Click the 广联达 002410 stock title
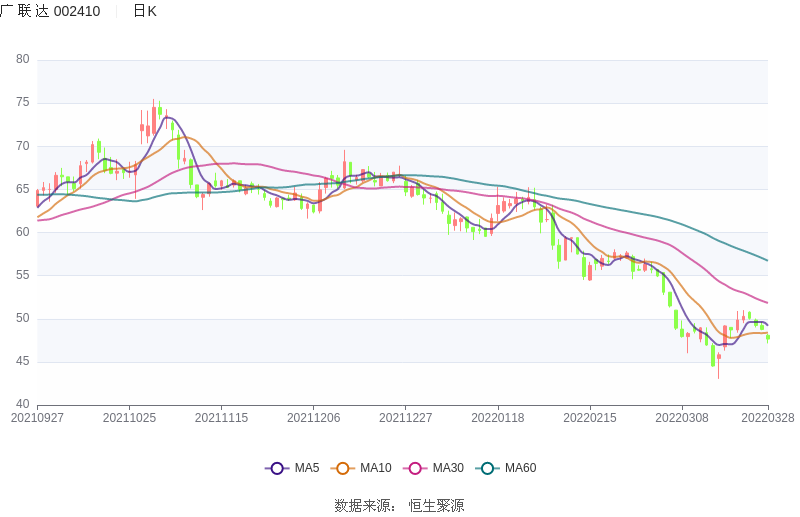This screenshot has width=800, height=517. tap(50, 11)
